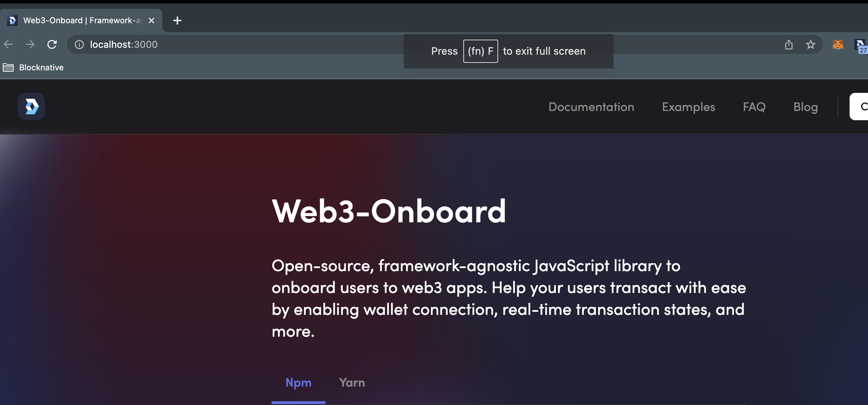Image resolution: width=868 pixels, height=405 pixels.
Task: Open a new browser tab
Action: (x=177, y=20)
